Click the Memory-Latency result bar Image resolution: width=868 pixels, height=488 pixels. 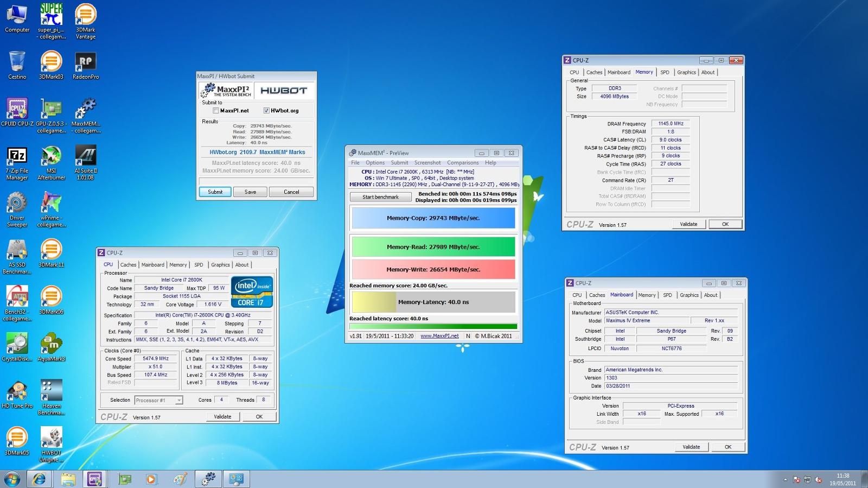pos(433,302)
